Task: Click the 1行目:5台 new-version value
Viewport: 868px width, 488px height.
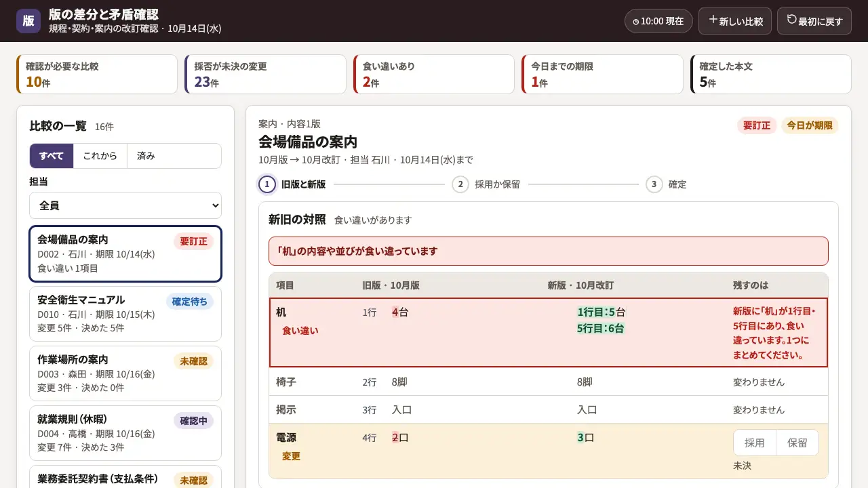Action: tap(601, 312)
